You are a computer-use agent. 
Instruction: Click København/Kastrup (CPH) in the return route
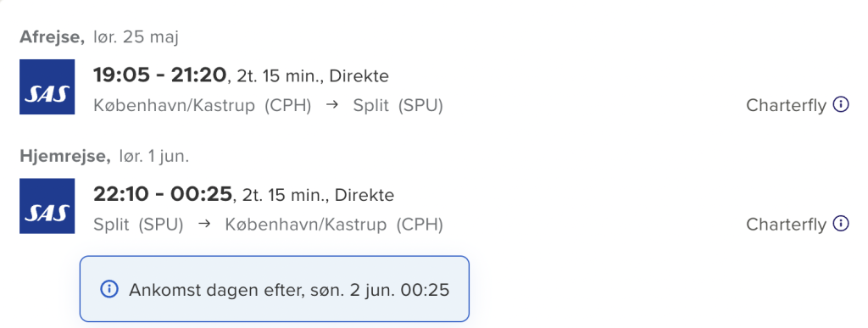(334, 224)
